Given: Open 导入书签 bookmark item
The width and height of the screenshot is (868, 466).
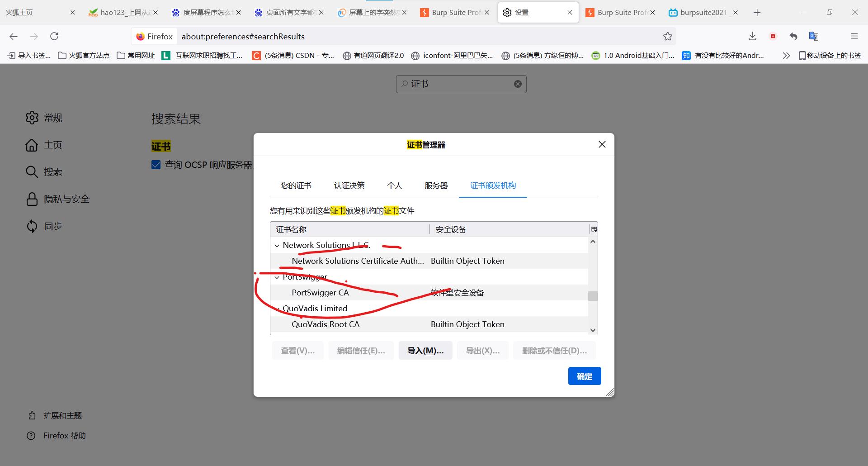Looking at the screenshot, I should coord(29,55).
